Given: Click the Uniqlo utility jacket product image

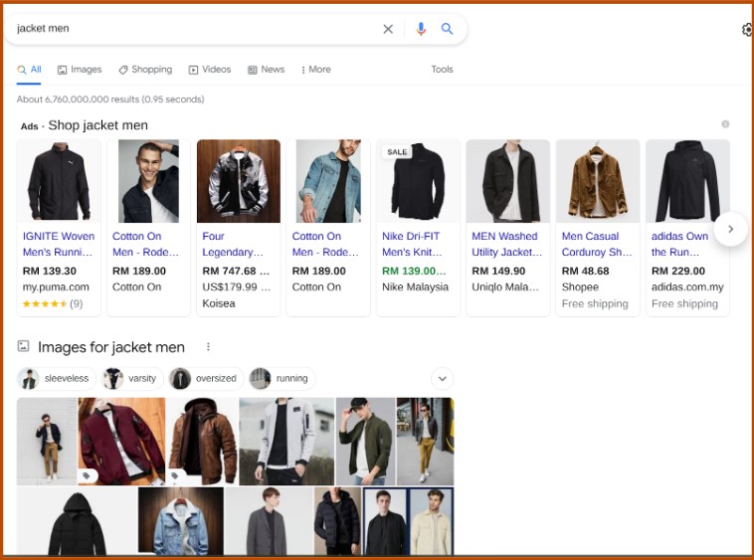Looking at the screenshot, I should pos(507,181).
